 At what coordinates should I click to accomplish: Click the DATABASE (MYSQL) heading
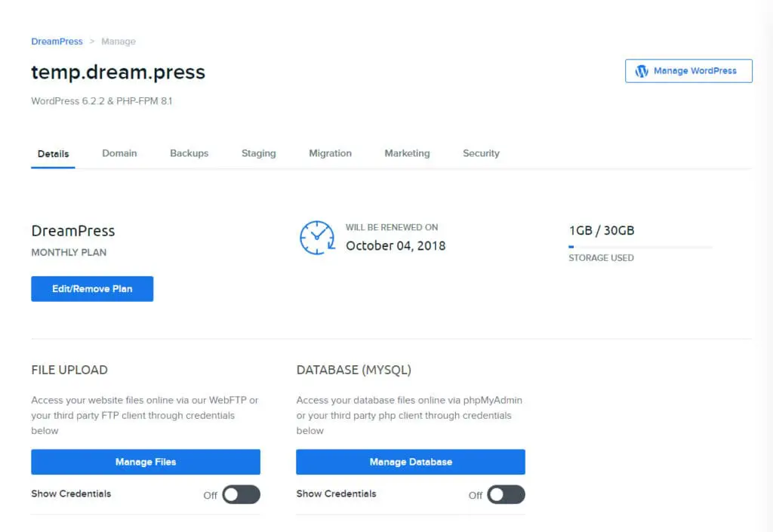(x=353, y=370)
